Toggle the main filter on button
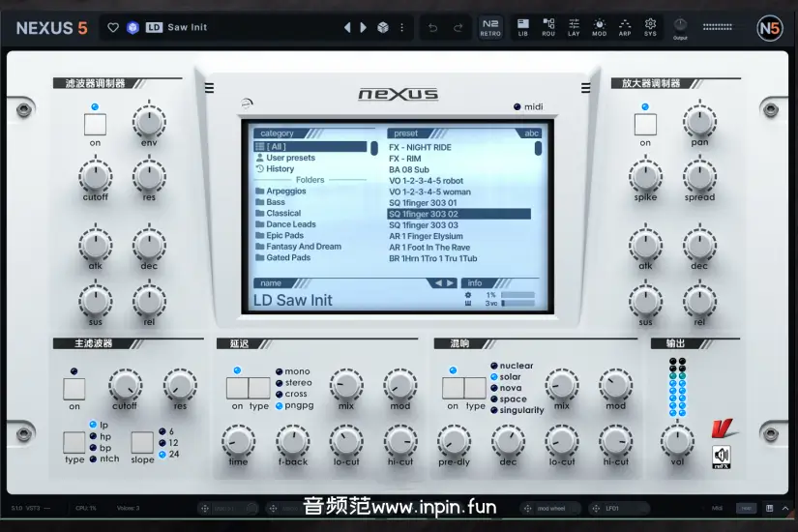Screen dimensions: 798x532 pyautogui.click(x=74, y=389)
